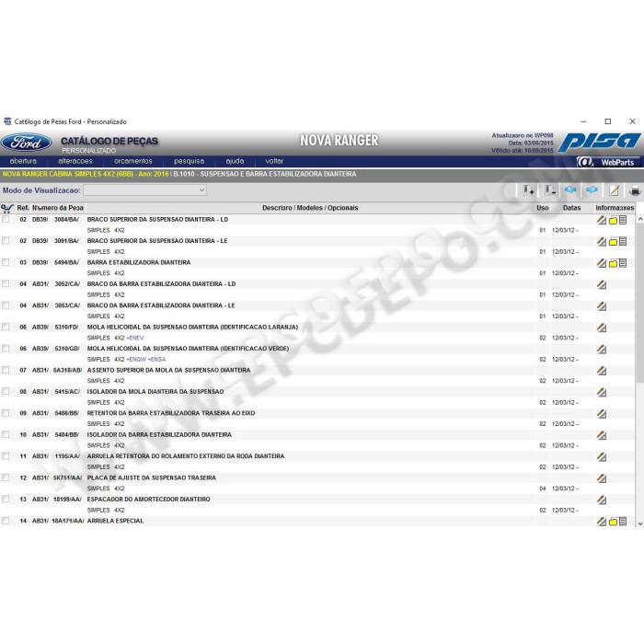Open the ajuda menu
Viewport: 644px width, 644px height.
click(235, 161)
